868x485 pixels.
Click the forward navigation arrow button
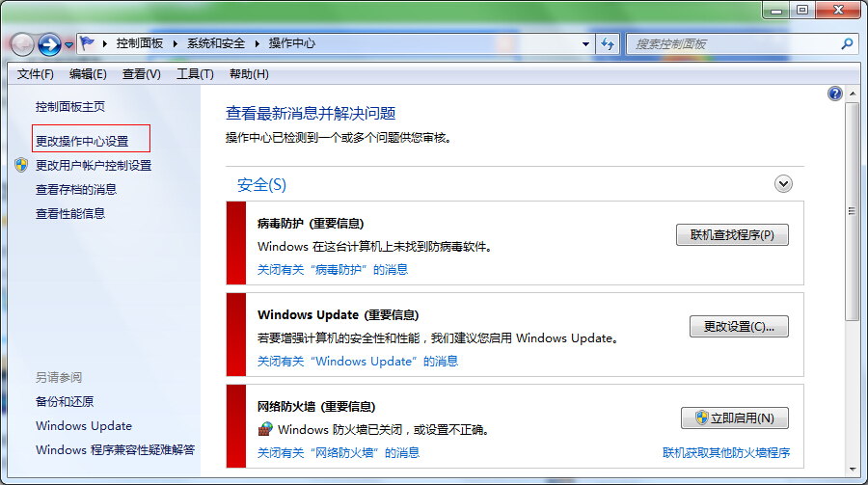[49, 44]
